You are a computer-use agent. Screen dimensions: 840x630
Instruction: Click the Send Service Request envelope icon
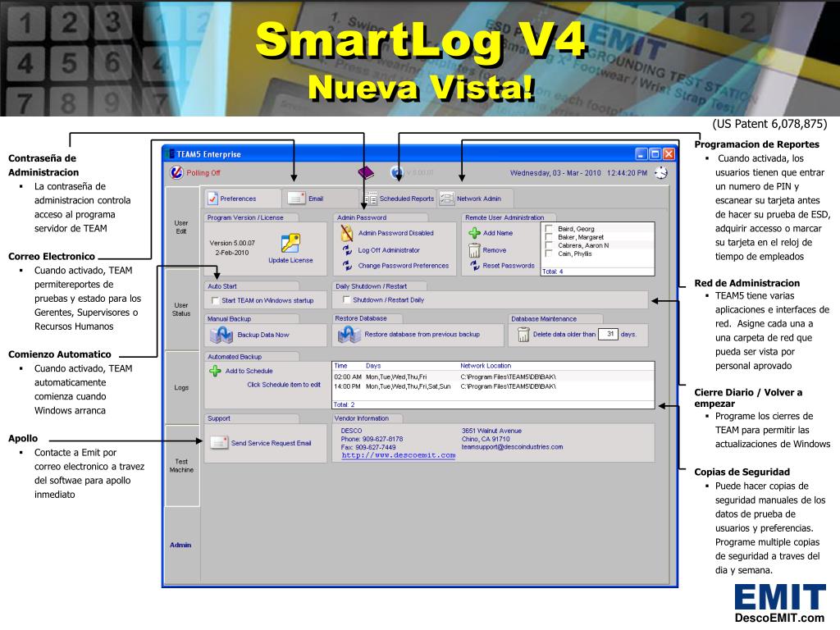click(x=219, y=442)
